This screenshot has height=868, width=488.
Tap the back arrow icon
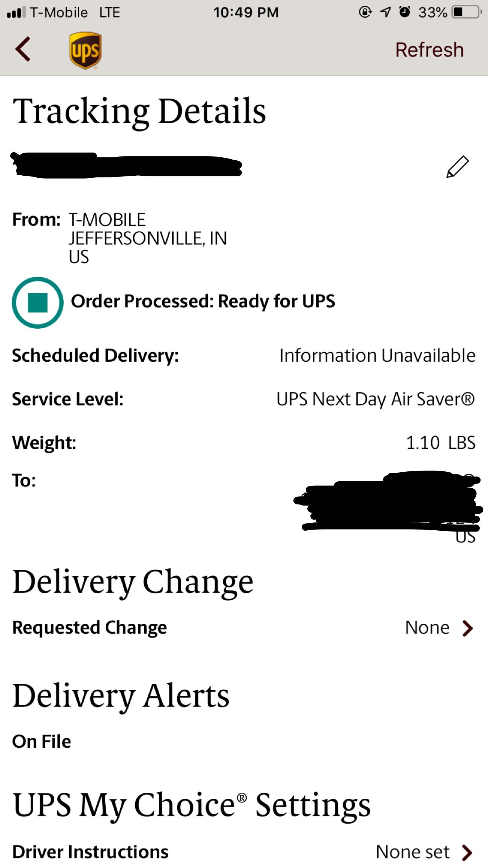(23, 49)
